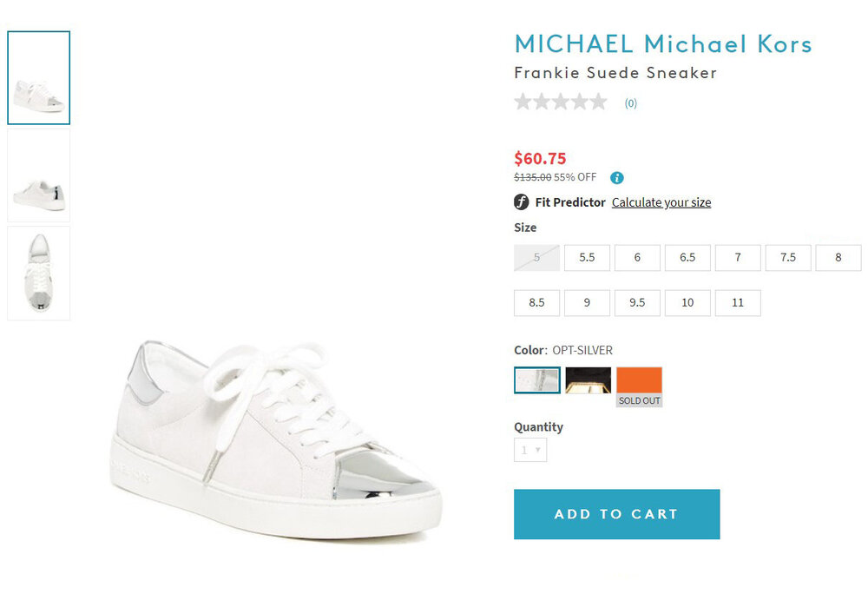Choose the OPT-SILVER color swatch
This screenshot has width=868, height=594.
(537, 380)
